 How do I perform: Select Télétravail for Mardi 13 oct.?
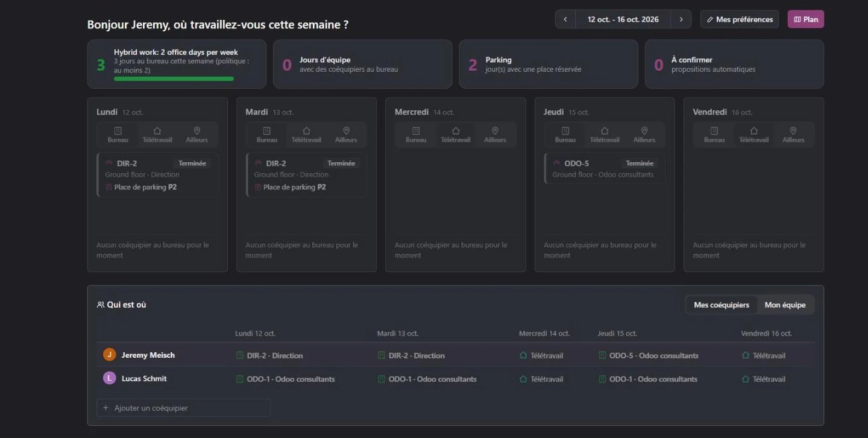pyautogui.click(x=306, y=135)
